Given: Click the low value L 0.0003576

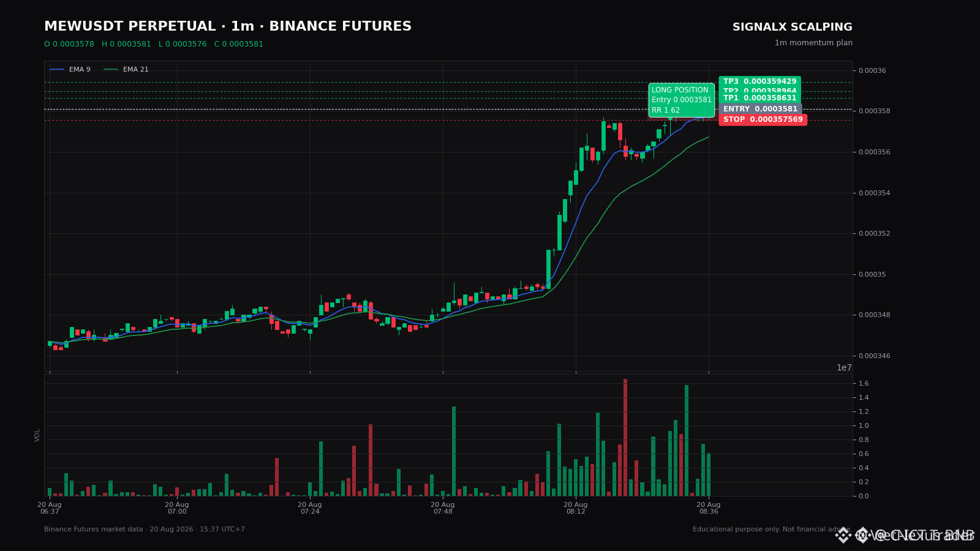Looking at the screenshot, I should pyautogui.click(x=183, y=44).
